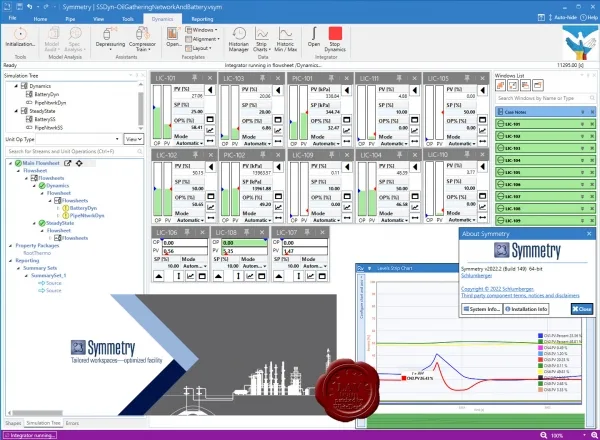This screenshot has height=440, width=600.
Task: Switch to the Reporting ribbon tab
Action: [x=202, y=19]
